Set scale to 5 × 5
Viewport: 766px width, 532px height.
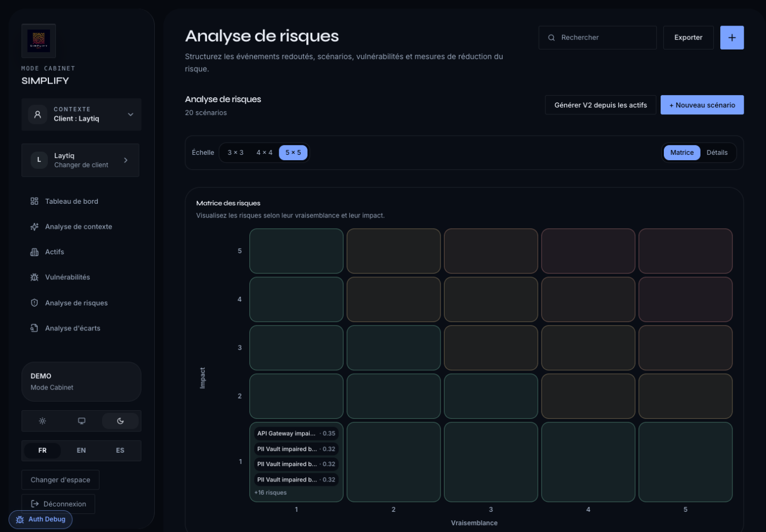pyautogui.click(x=293, y=153)
